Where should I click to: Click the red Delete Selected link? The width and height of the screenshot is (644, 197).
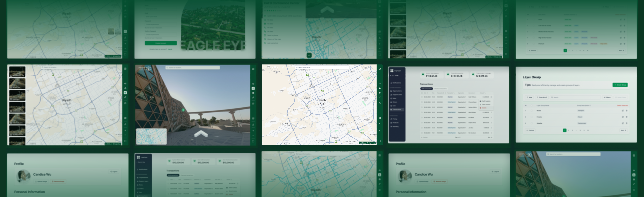pyautogui.click(x=622, y=105)
